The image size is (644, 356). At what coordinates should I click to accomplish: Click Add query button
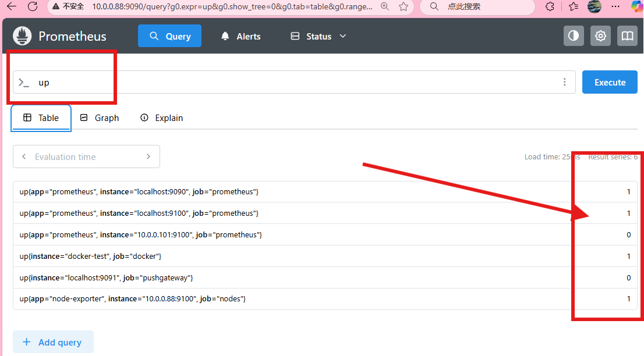53,341
